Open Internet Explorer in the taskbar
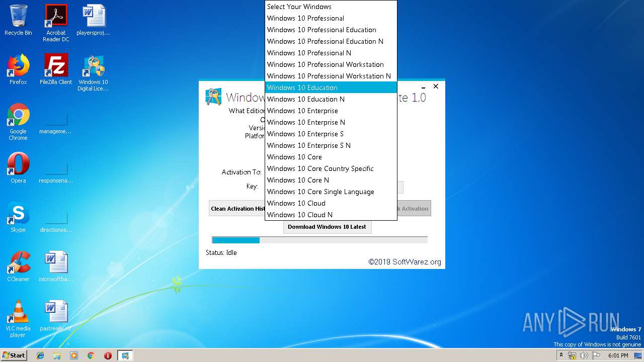This screenshot has width=644, height=362. (40, 355)
